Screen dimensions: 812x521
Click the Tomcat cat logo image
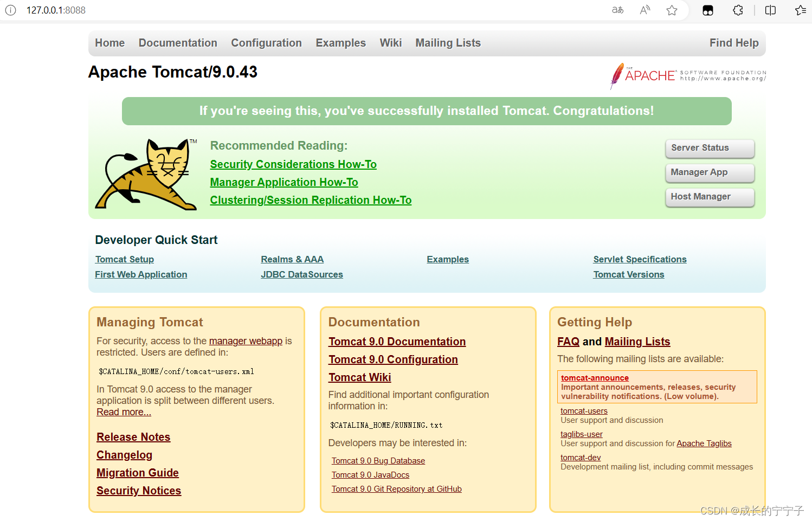[146, 174]
